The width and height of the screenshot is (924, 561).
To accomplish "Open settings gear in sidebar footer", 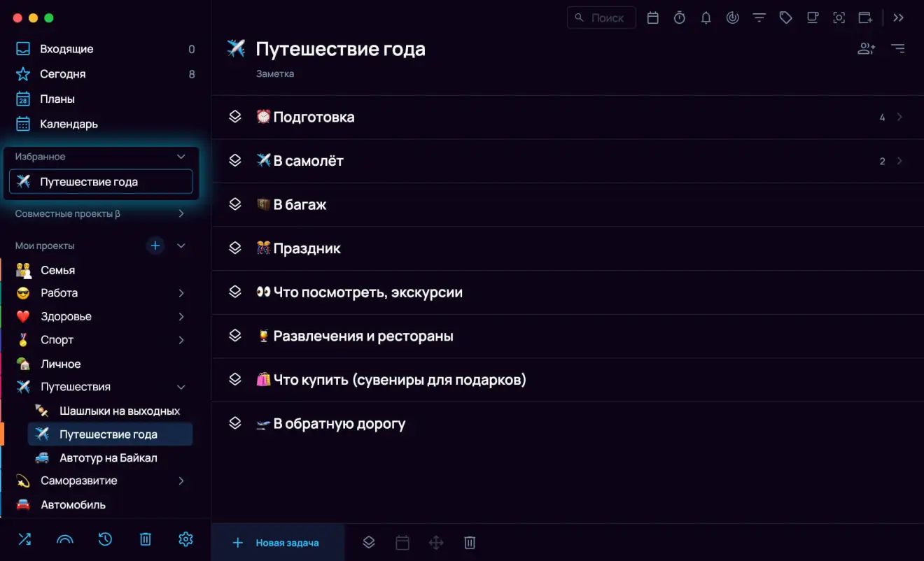I will 185,539.
